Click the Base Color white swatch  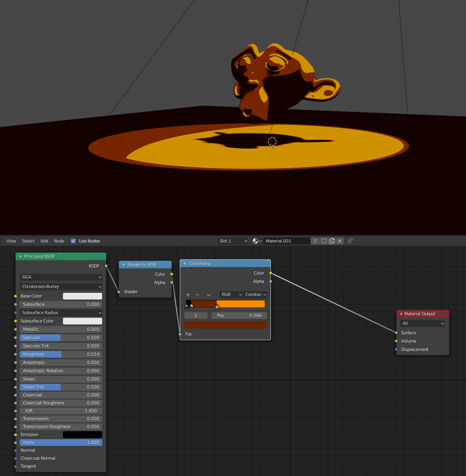coord(82,296)
